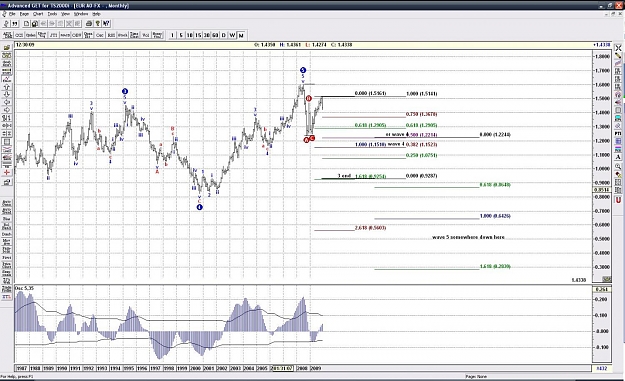The height and width of the screenshot is (381, 625).
Task: Click the Dash button in left toolbar
Action: (x=7, y=234)
